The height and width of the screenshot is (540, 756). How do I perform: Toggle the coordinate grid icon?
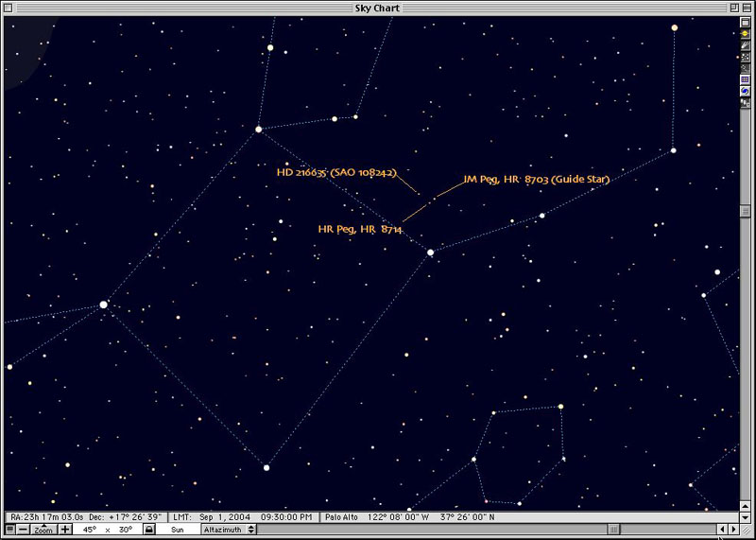(745, 79)
